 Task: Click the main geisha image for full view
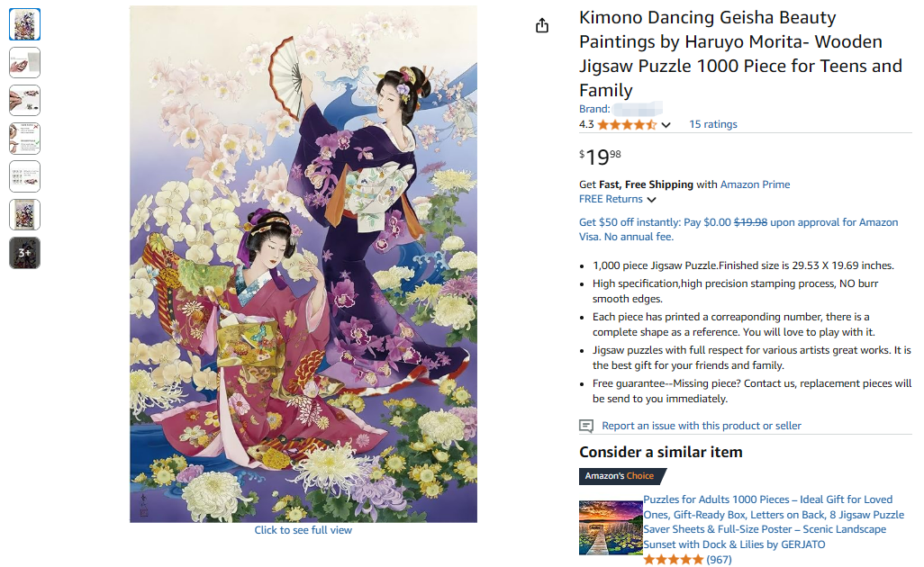coord(303,264)
